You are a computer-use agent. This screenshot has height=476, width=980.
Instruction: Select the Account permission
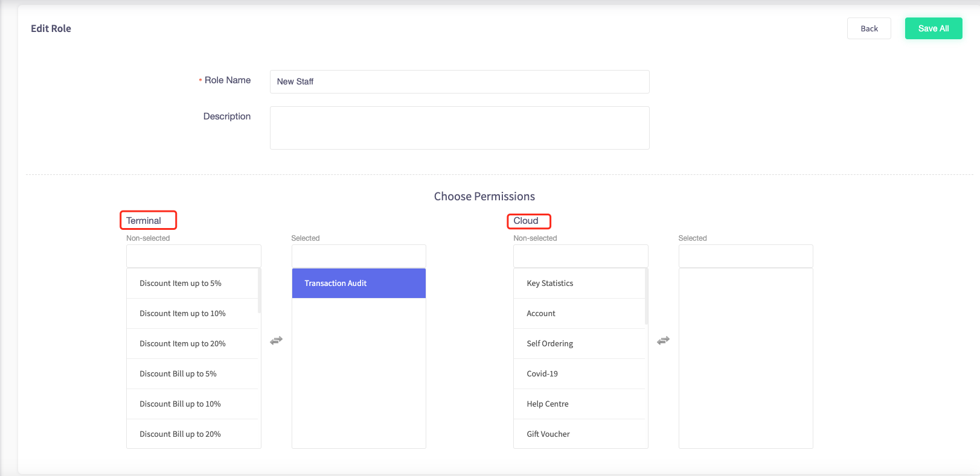[x=579, y=314]
